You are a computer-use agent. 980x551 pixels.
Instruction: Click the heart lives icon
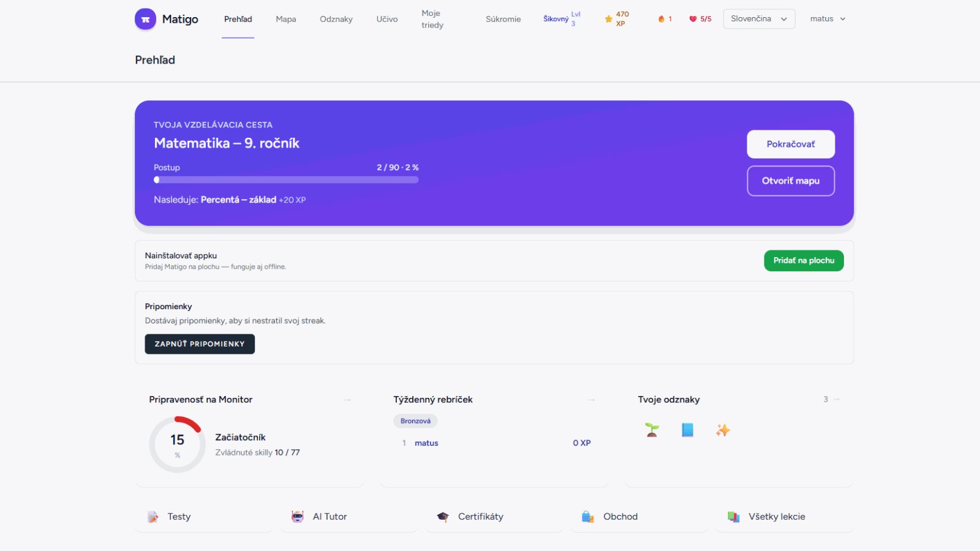point(693,19)
